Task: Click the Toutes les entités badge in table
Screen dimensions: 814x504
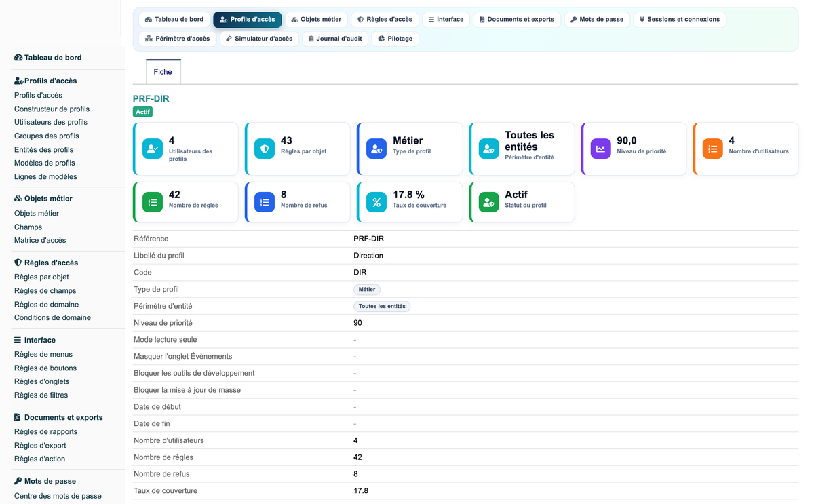Action: pyautogui.click(x=382, y=307)
